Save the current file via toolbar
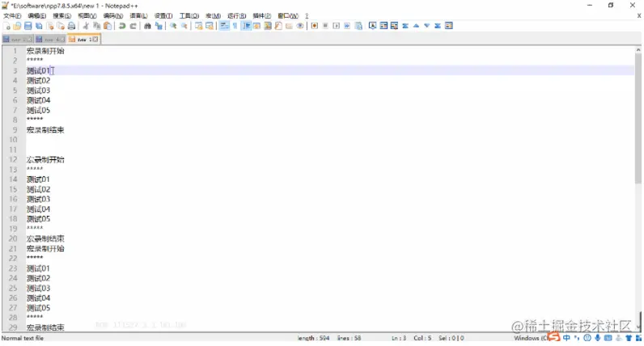 pos(28,26)
